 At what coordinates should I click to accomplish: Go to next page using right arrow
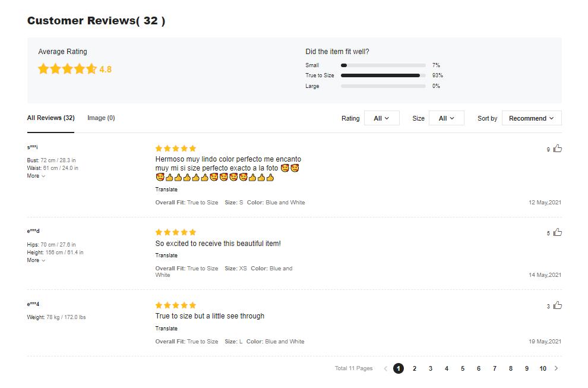[x=556, y=368]
